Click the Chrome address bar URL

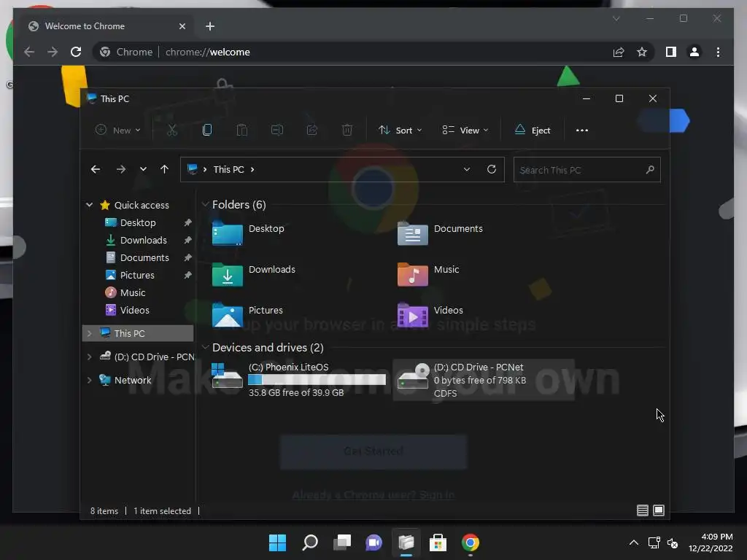(x=207, y=52)
